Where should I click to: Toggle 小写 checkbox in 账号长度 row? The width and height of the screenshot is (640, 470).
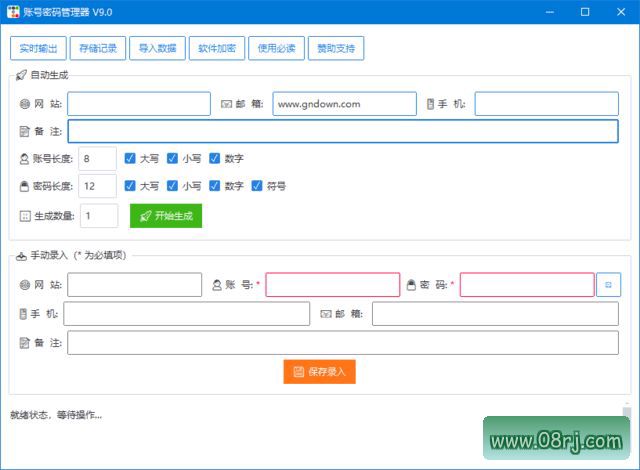click(173, 158)
